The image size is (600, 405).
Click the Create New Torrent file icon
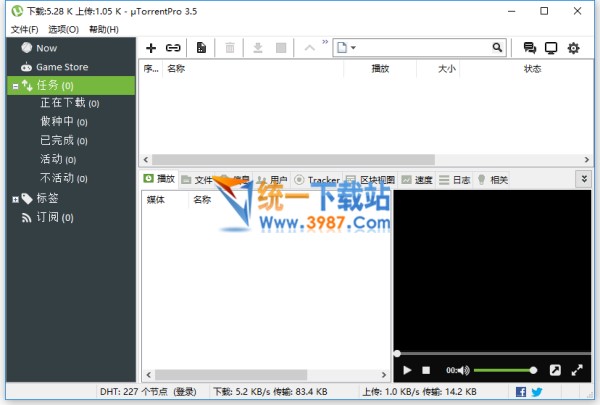click(201, 48)
